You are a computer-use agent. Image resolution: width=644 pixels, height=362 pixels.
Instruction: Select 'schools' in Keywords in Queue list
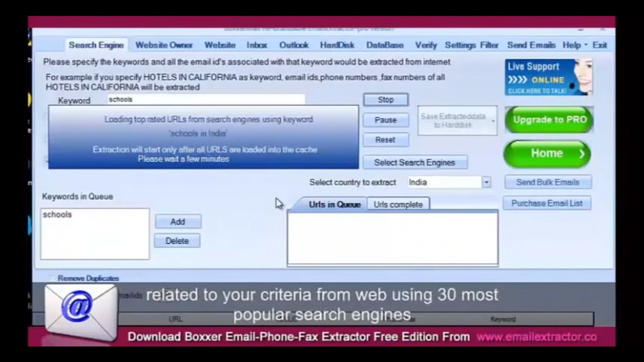tap(58, 214)
